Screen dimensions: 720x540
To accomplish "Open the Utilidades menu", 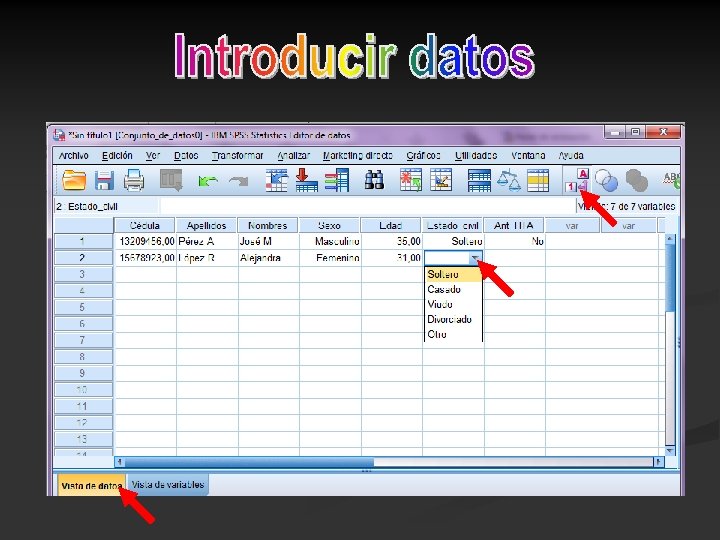I will 476,156.
